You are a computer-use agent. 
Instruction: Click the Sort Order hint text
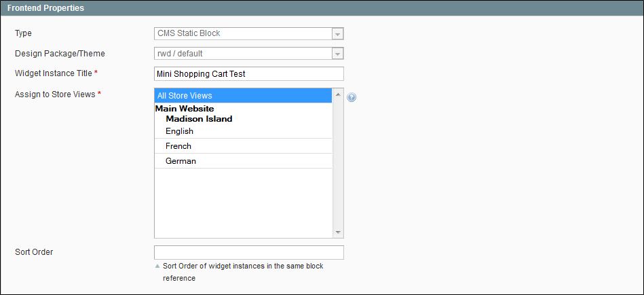(x=243, y=272)
